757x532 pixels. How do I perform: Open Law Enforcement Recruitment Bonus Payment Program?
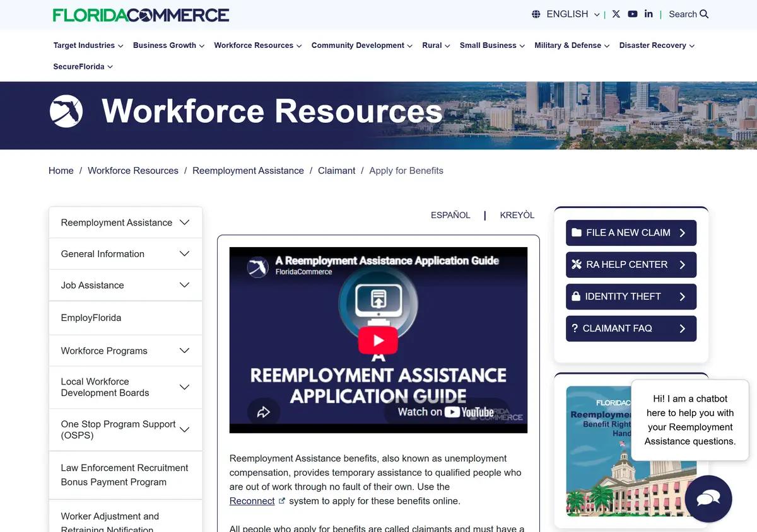126,475
